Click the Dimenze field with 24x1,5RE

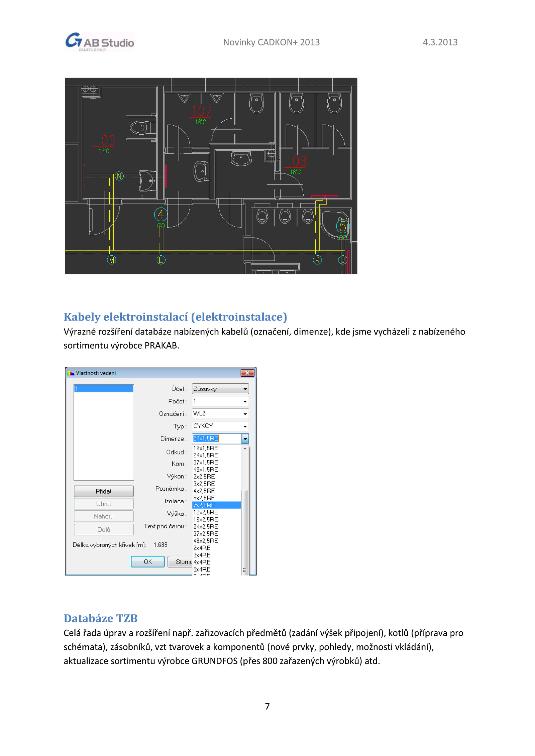[x=217, y=438]
